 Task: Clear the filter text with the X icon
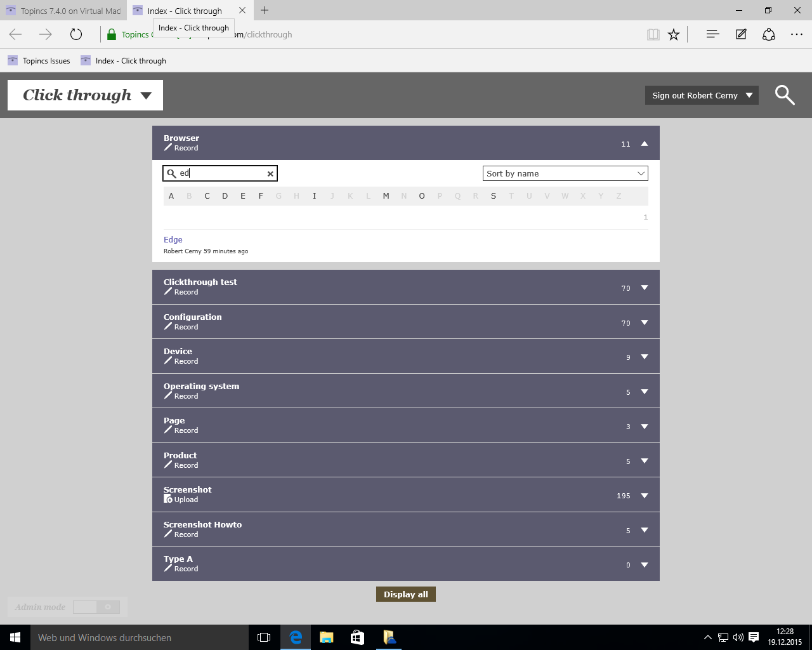point(270,173)
